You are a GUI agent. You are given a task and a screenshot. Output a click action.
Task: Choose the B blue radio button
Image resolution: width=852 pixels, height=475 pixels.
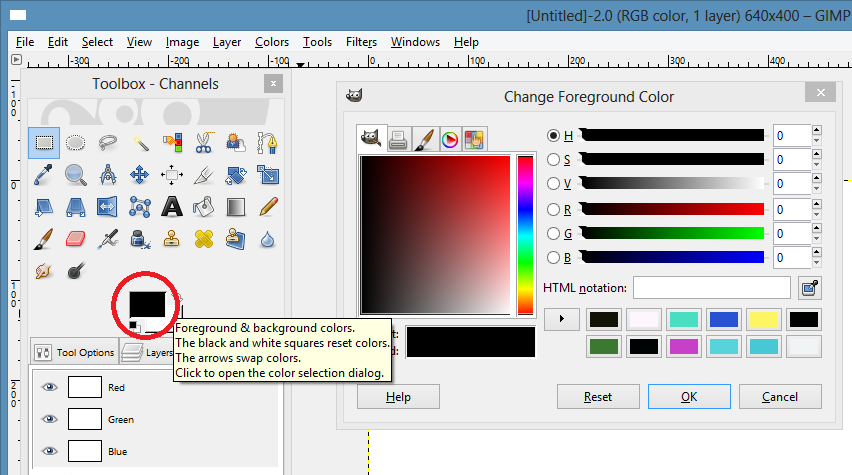(x=553, y=257)
